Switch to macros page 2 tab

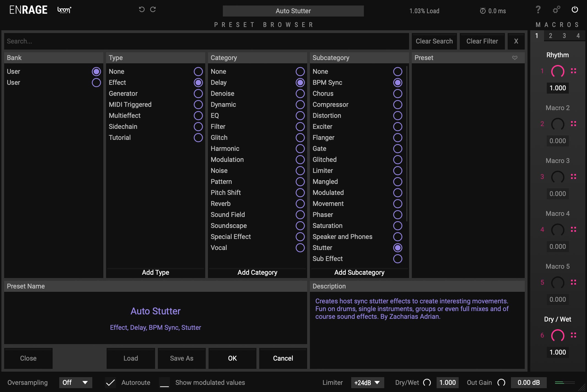pos(550,36)
